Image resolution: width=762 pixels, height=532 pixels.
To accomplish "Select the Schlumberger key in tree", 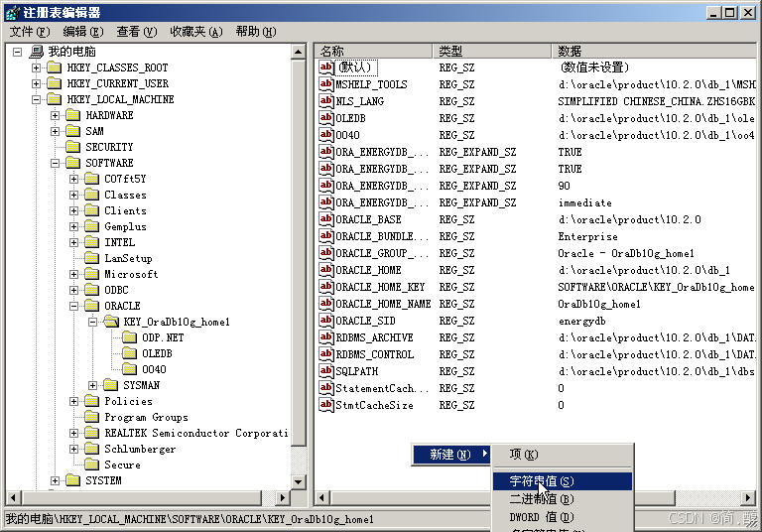I will (140, 449).
